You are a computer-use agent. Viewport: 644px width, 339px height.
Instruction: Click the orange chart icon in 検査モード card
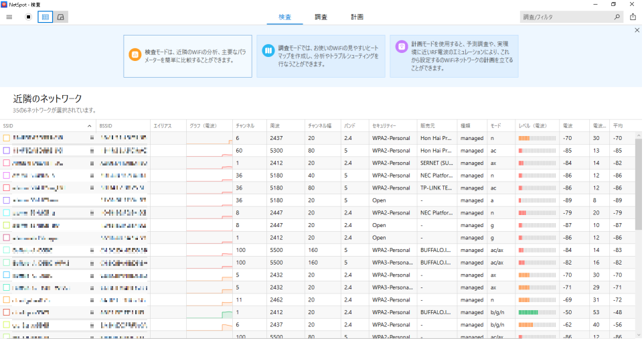135,55
